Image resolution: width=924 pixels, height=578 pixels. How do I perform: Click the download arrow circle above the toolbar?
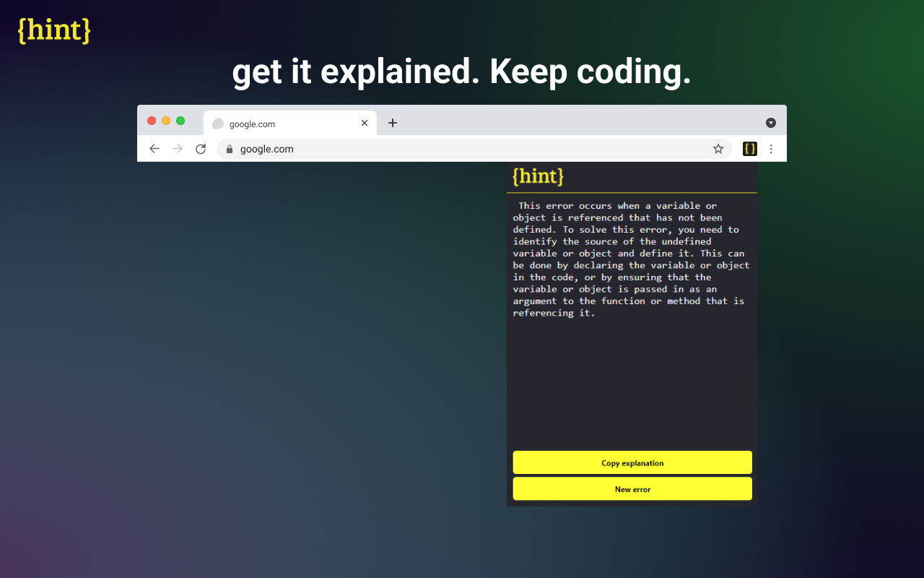(x=771, y=122)
